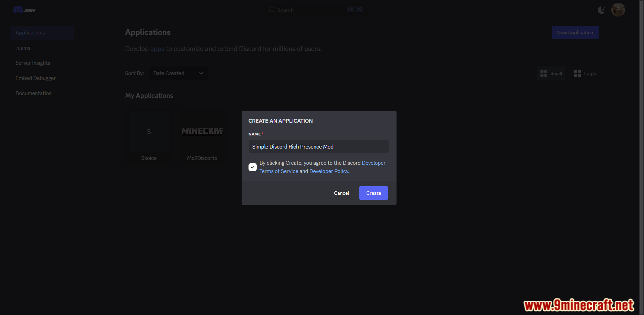Focus the application Name input field

[x=319, y=146]
